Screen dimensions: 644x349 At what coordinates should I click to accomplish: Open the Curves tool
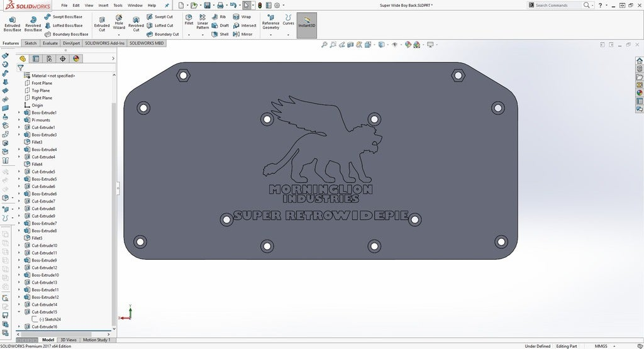[x=288, y=19]
